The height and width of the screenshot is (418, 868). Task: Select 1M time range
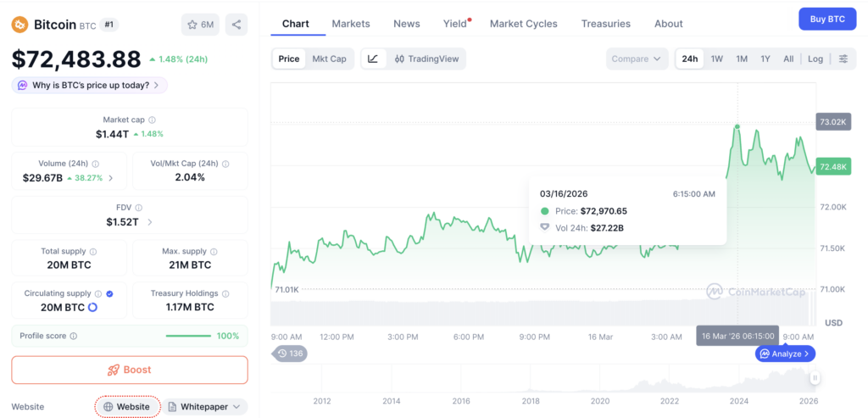tap(742, 59)
